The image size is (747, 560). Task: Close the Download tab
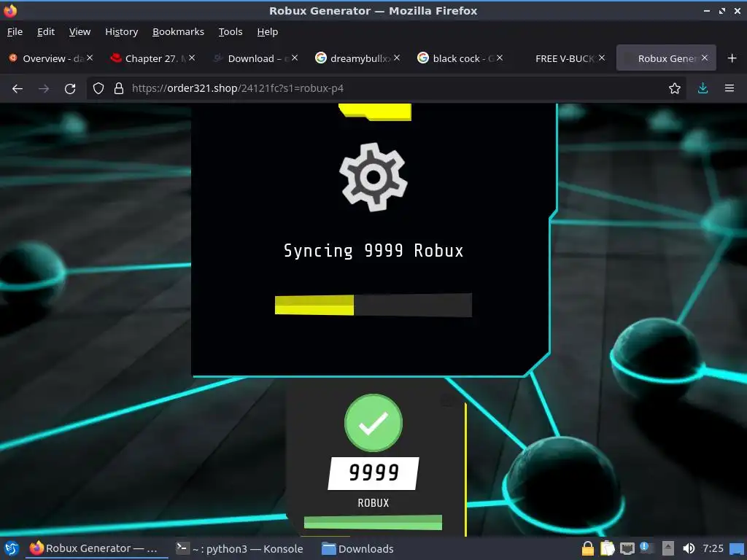pos(295,58)
